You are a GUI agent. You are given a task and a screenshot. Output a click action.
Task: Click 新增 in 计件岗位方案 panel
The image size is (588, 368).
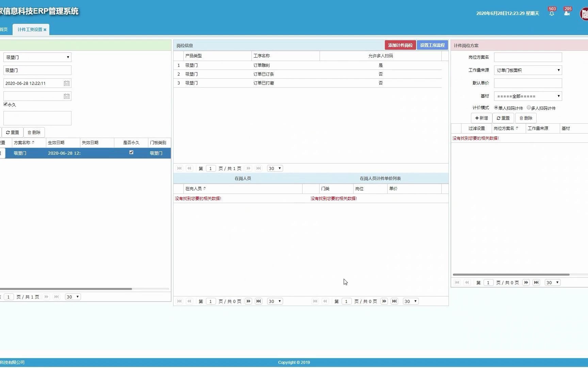click(481, 118)
